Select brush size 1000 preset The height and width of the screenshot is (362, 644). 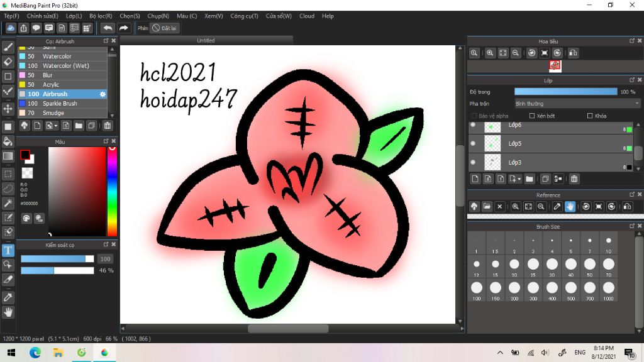pyautogui.click(x=609, y=290)
